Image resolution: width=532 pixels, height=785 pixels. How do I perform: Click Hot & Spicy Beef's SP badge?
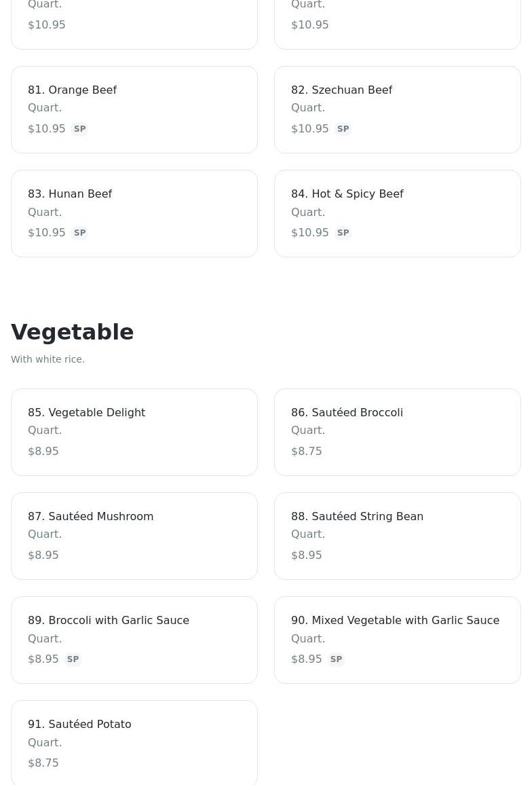[343, 233]
